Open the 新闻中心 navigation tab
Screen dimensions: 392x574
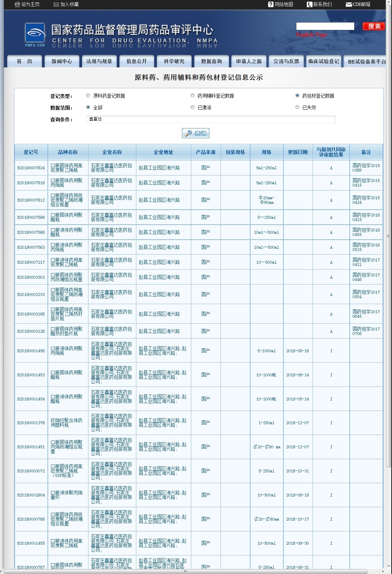62,61
